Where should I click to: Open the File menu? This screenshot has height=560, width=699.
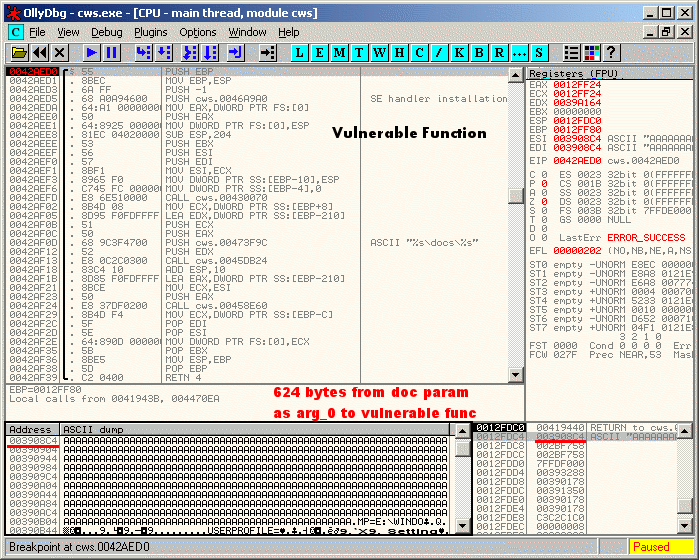tap(37, 32)
